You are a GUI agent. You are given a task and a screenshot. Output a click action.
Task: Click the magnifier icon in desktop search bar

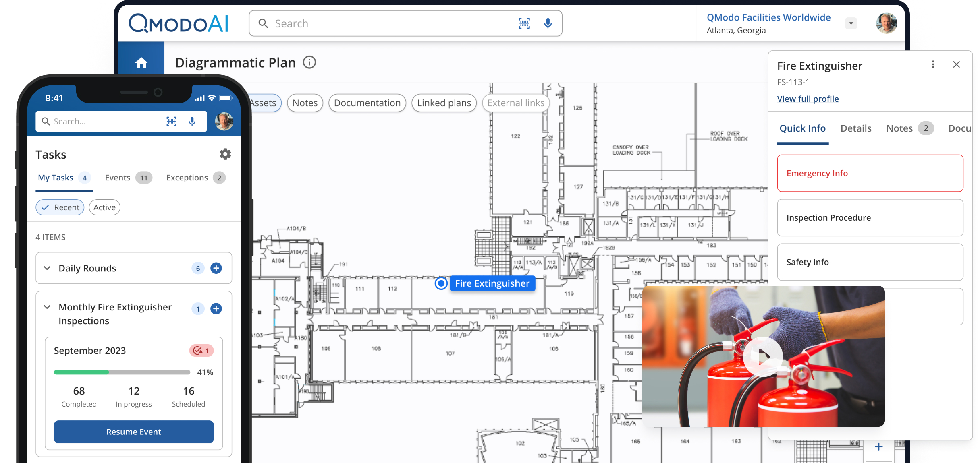[263, 23]
